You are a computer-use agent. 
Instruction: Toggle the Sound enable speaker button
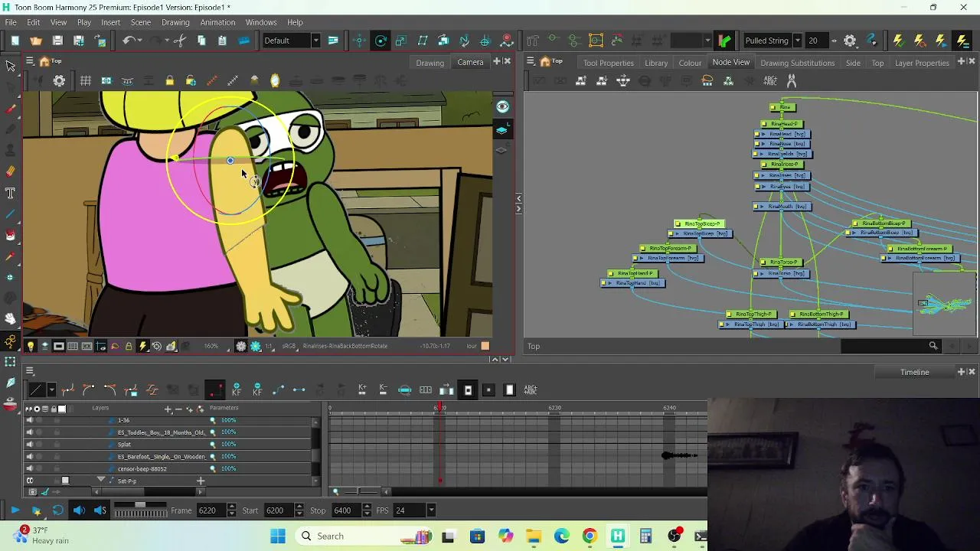tap(79, 510)
